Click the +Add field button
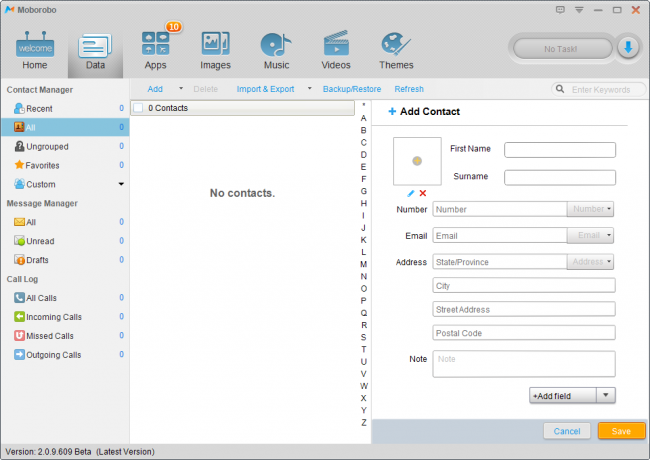The height and width of the screenshot is (460, 650). pos(563,395)
